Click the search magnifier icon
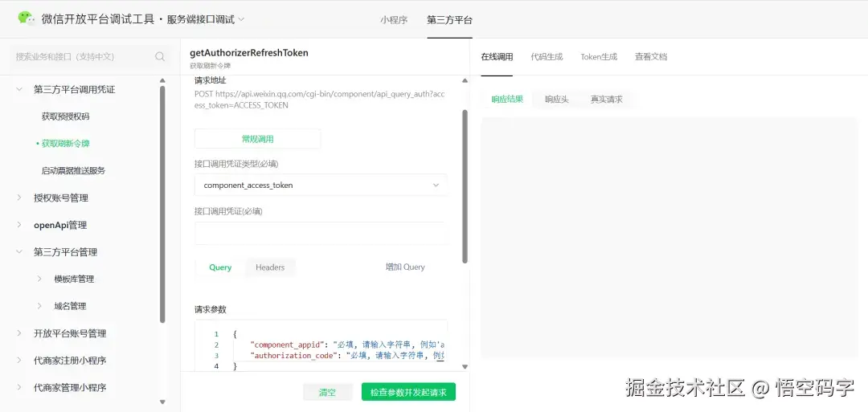 (160, 56)
